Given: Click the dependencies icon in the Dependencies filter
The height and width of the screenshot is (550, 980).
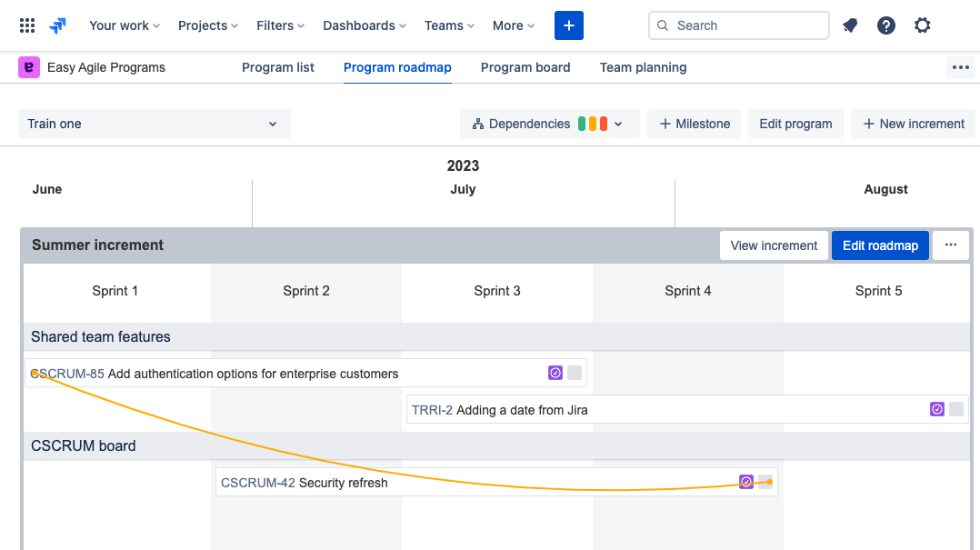Looking at the screenshot, I should 480,123.
